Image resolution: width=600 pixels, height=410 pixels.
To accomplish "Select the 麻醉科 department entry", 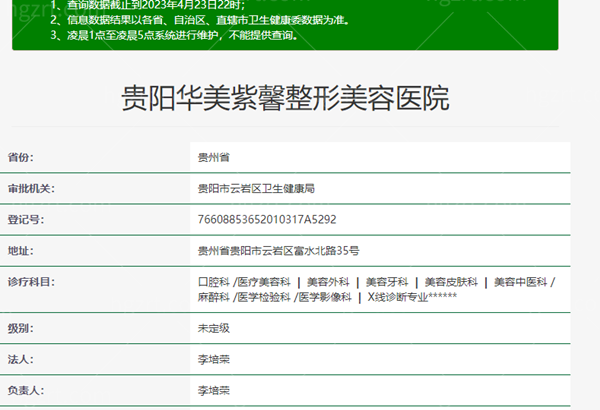I will coord(214,297).
